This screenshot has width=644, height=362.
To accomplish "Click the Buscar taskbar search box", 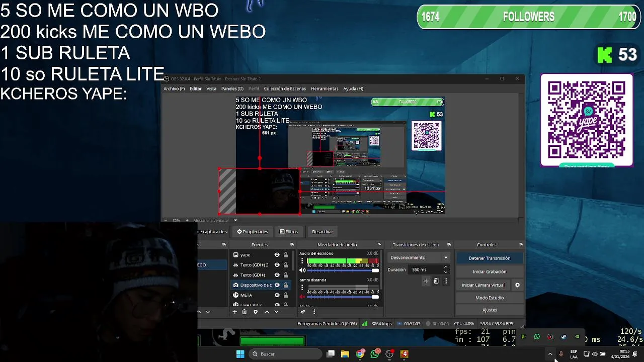I will (286, 354).
